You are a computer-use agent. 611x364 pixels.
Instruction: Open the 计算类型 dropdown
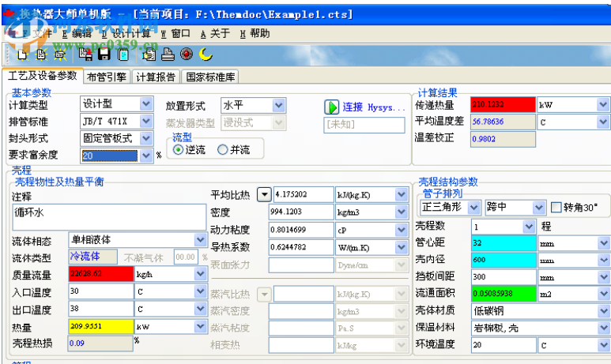146,104
